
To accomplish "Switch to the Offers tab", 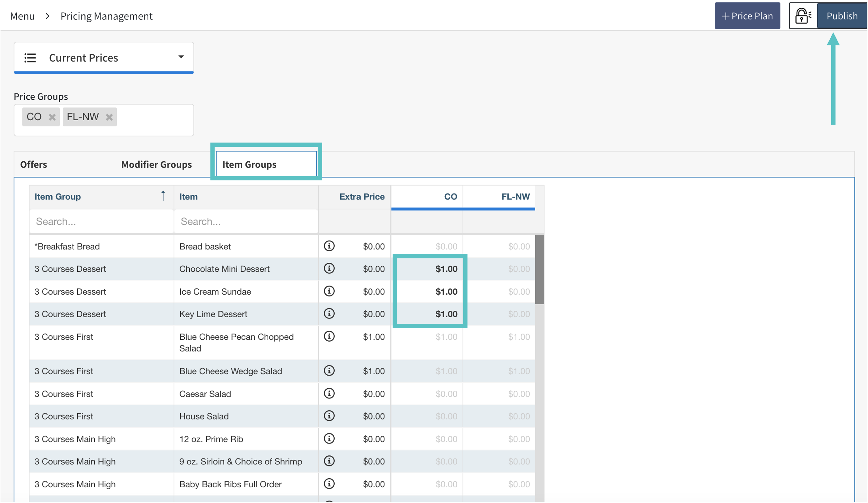I will [33, 165].
